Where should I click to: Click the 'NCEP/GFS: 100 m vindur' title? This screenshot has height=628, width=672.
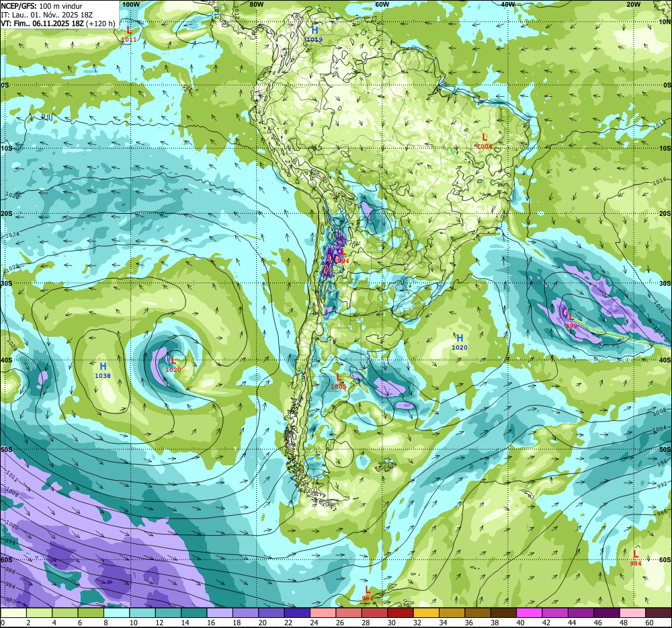click(42, 6)
